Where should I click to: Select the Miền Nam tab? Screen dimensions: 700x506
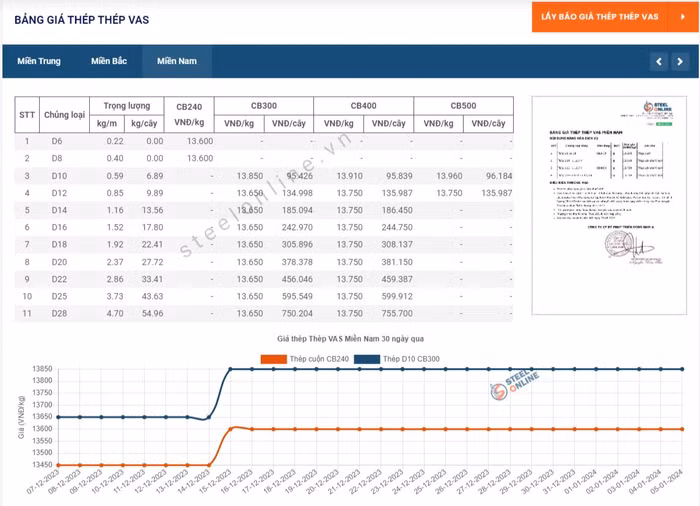pos(175,62)
